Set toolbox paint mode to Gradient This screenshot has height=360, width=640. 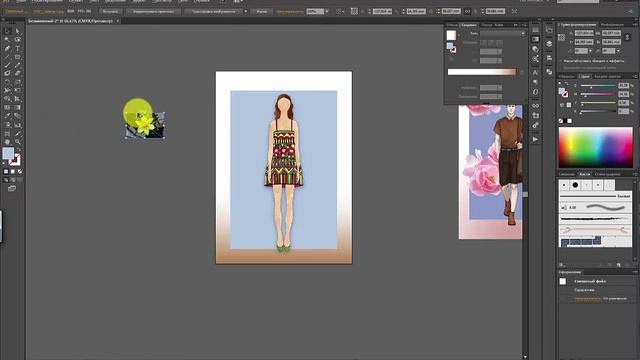click(x=13, y=172)
